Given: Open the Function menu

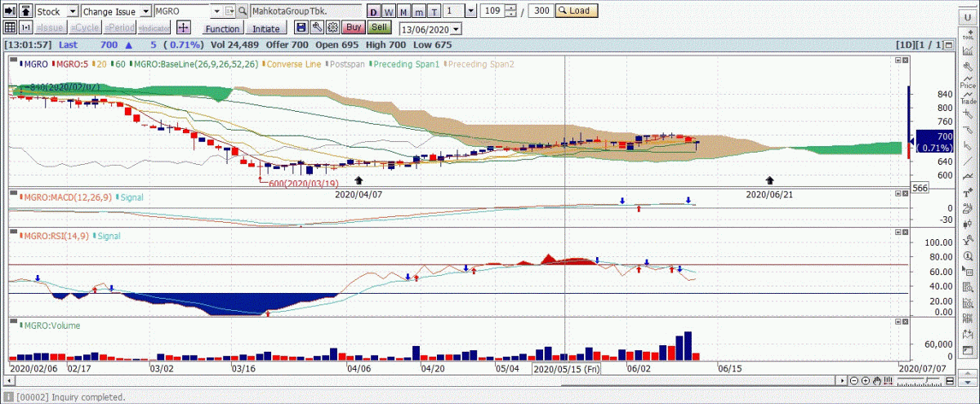Looking at the screenshot, I should coord(221,29).
